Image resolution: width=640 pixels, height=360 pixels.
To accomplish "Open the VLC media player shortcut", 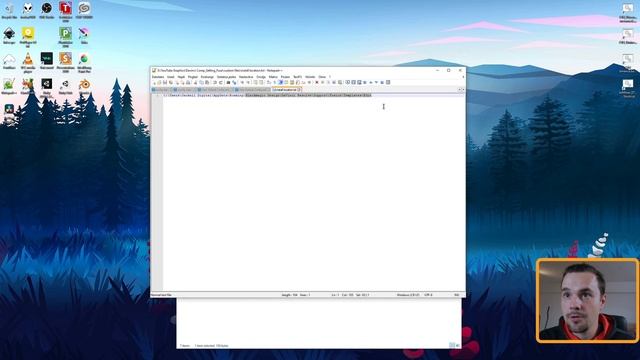I will 28,62.
